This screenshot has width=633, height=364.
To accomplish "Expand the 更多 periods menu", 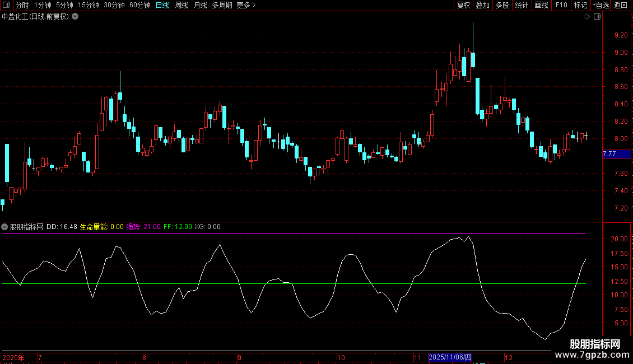I will click(246, 5).
